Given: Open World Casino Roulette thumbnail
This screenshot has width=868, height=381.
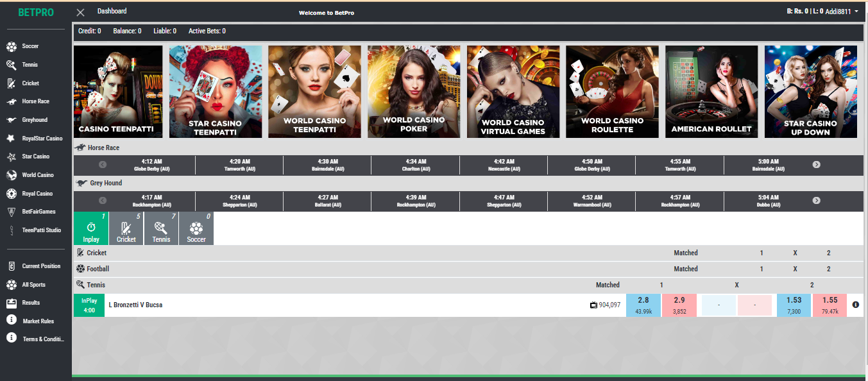Looking at the screenshot, I should (612, 92).
